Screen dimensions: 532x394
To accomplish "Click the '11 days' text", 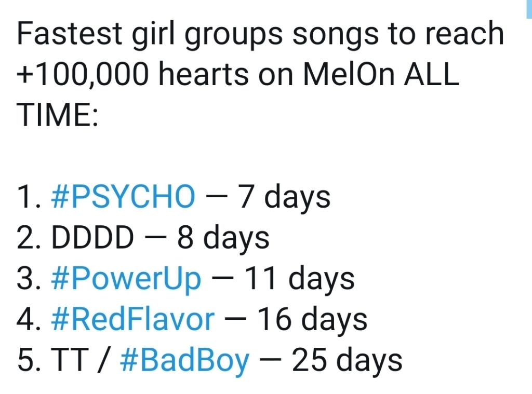I will point(299,279).
